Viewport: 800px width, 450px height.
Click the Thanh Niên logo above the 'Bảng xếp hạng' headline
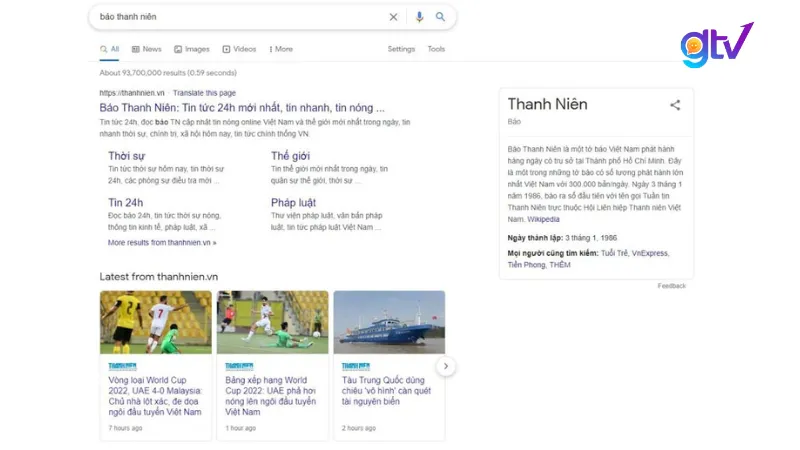pyautogui.click(x=239, y=366)
